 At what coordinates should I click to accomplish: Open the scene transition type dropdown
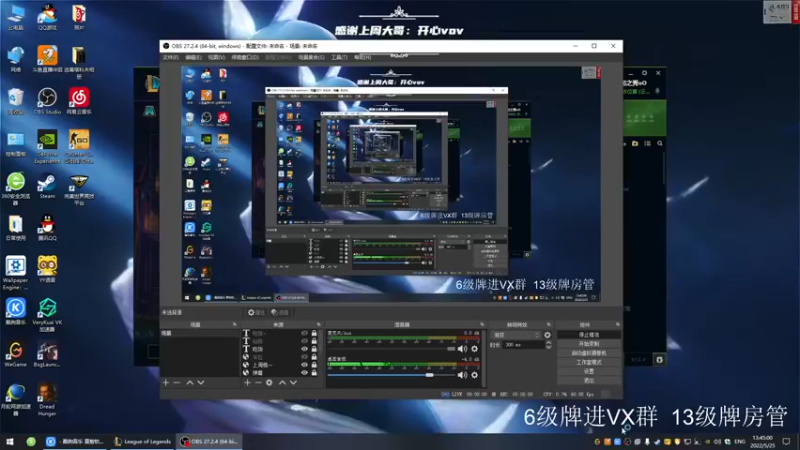point(516,335)
